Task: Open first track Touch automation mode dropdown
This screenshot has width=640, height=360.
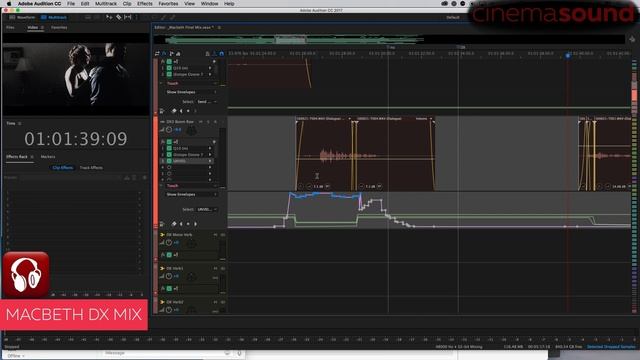Action: (191, 83)
